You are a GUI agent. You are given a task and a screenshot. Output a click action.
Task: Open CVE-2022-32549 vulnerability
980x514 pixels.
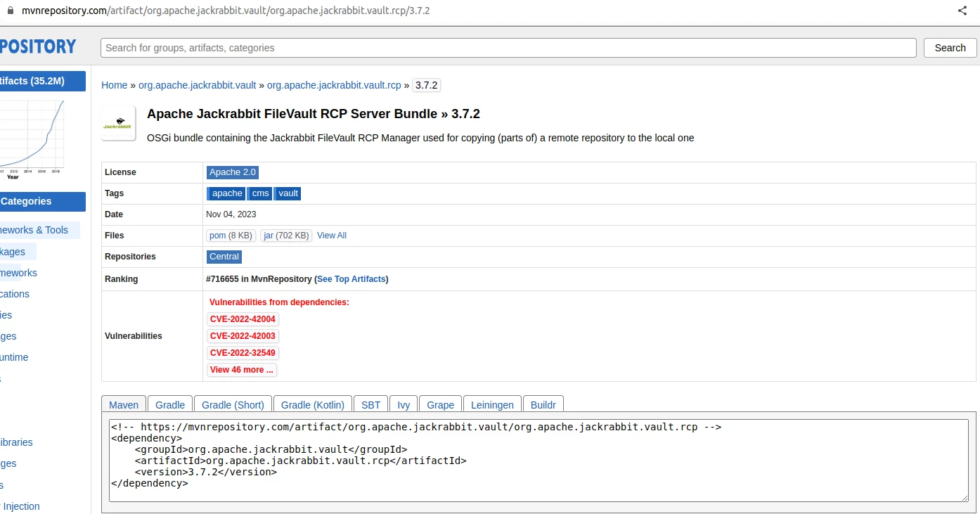(x=243, y=353)
